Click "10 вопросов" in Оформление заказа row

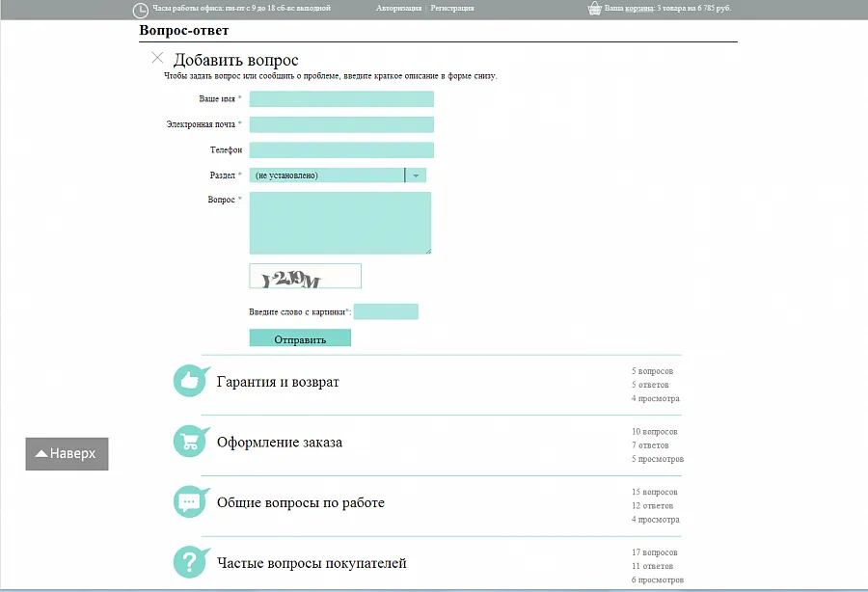click(x=654, y=432)
